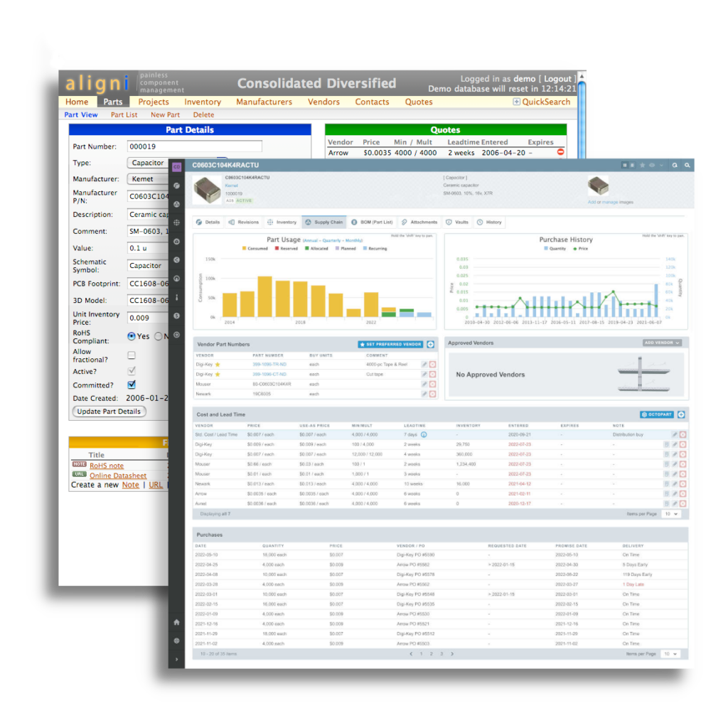Edit the Digi-Key 399-1096-TR-ND vendor part row
Screen dimensions: 728x713
424,365
